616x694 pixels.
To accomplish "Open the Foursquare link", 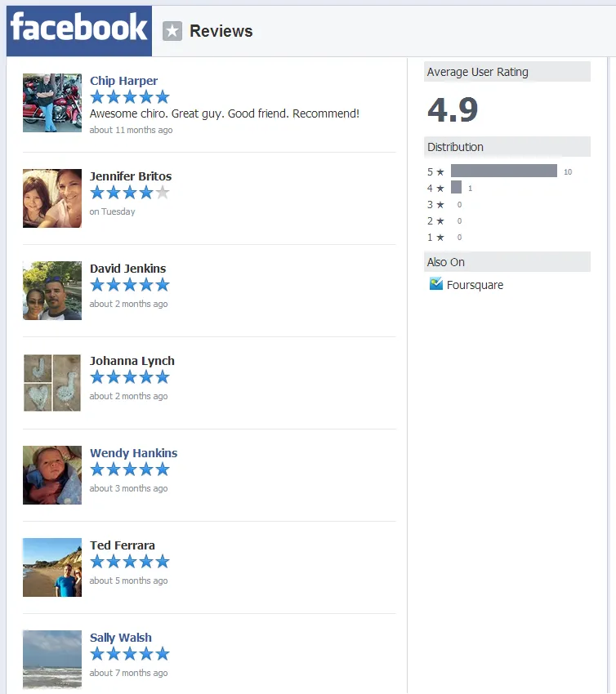I will pyautogui.click(x=475, y=285).
